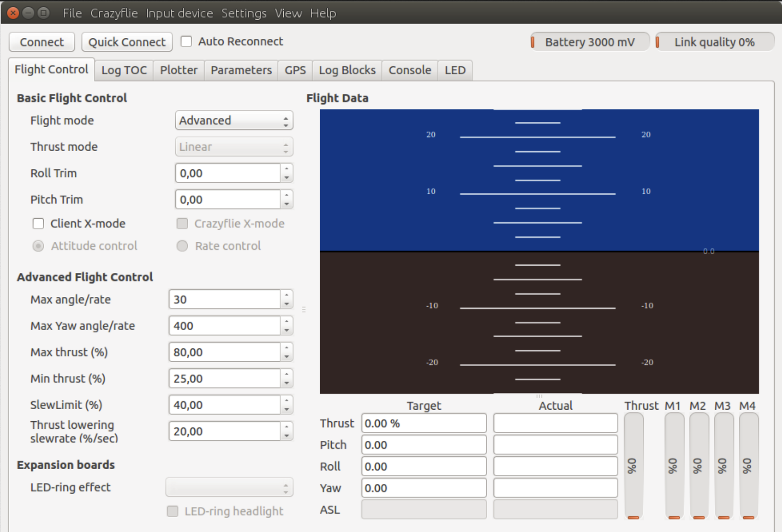Switch to the Parameters tab

tap(241, 71)
